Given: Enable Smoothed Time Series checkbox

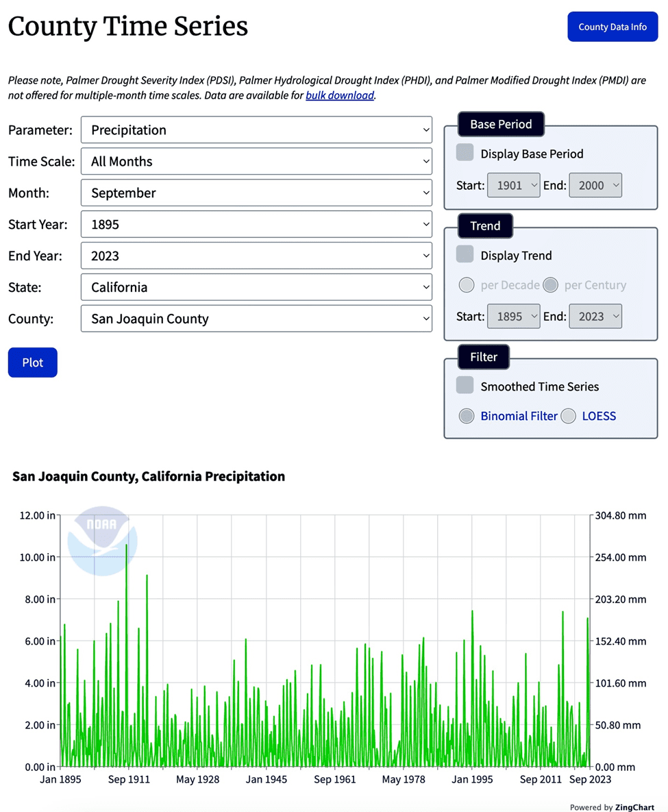Looking at the screenshot, I should pos(465,385).
